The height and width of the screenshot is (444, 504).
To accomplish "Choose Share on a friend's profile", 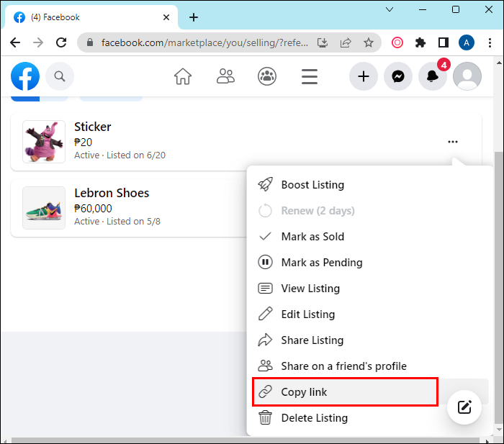I will point(369,366).
